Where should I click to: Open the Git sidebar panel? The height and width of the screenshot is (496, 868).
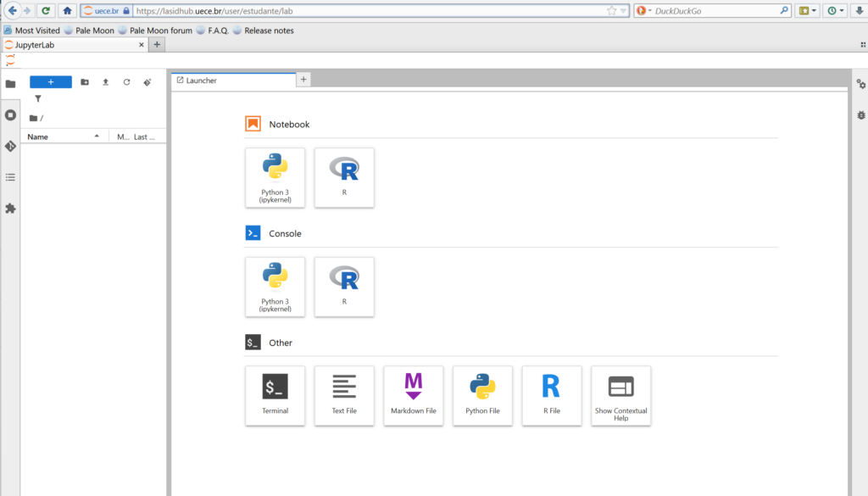(10, 146)
